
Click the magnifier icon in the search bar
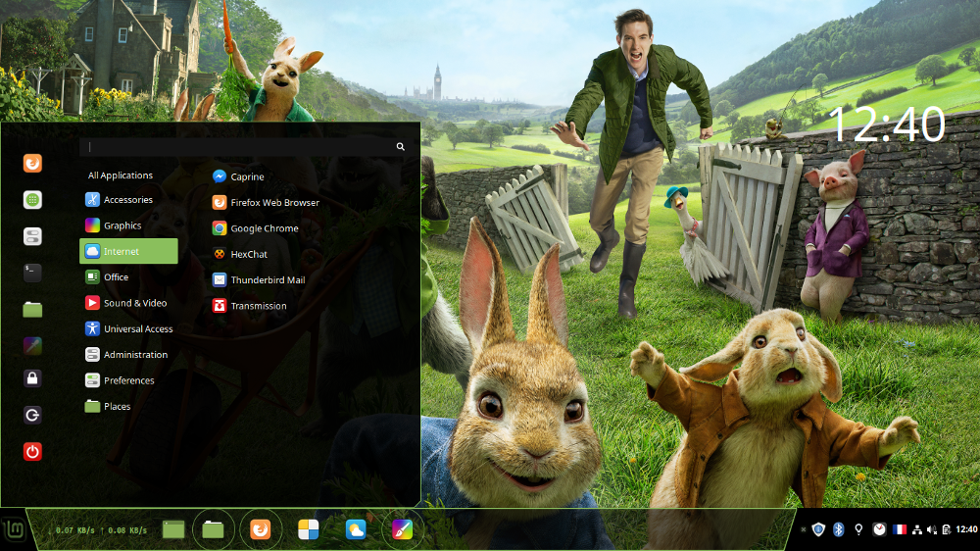click(400, 146)
